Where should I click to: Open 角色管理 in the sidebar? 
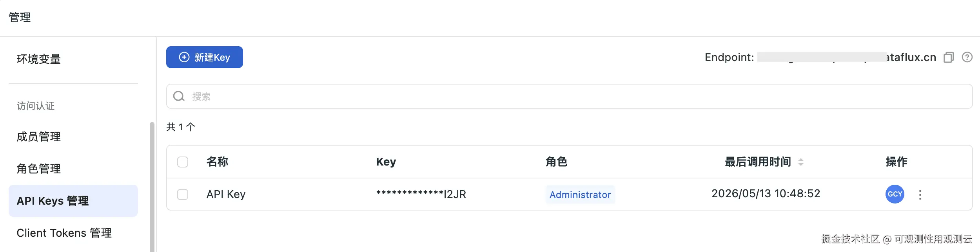[x=39, y=169]
